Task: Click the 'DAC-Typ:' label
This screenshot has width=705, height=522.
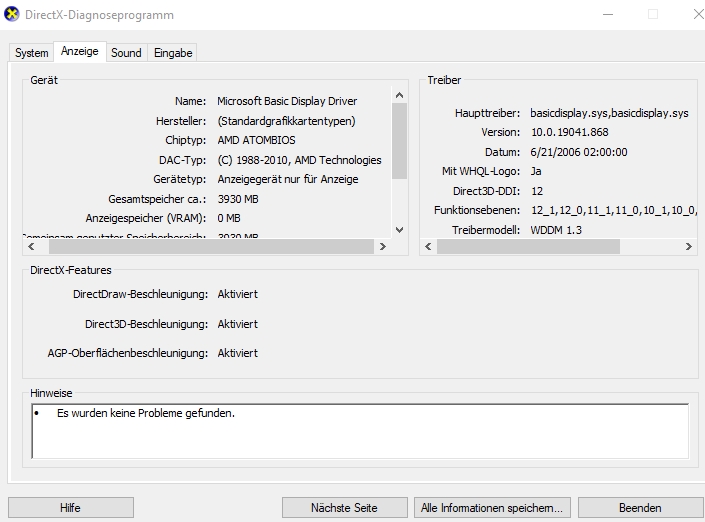Action: [x=182, y=160]
